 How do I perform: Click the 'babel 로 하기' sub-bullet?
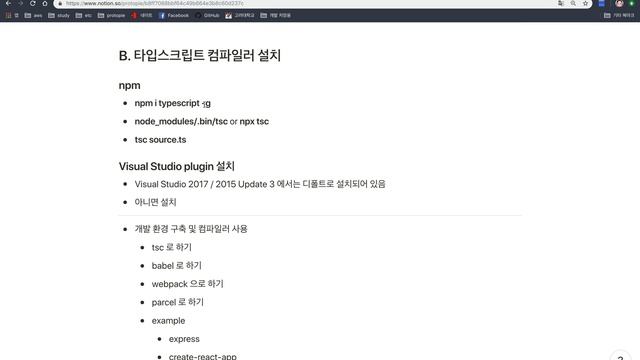pyautogui.click(x=177, y=266)
